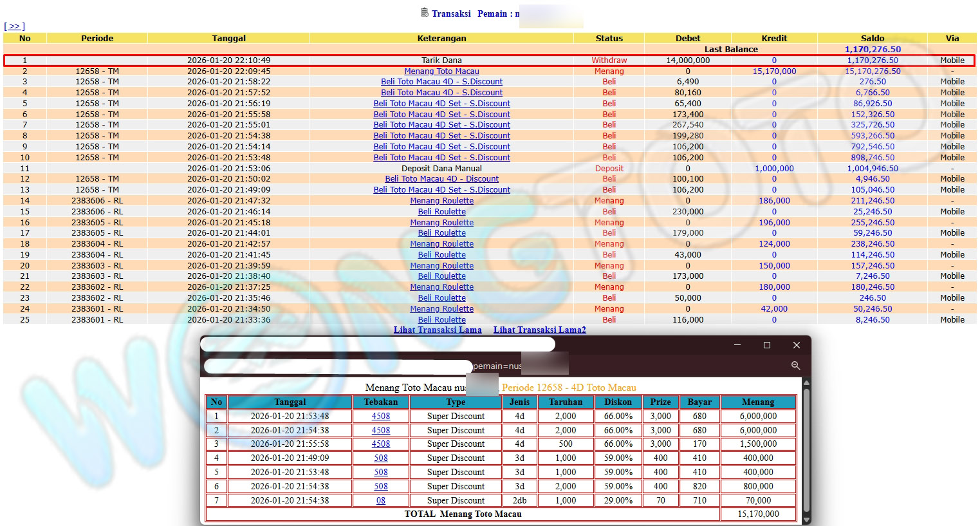
Task: Expand using the [>>] link
Action: [14, 26]
